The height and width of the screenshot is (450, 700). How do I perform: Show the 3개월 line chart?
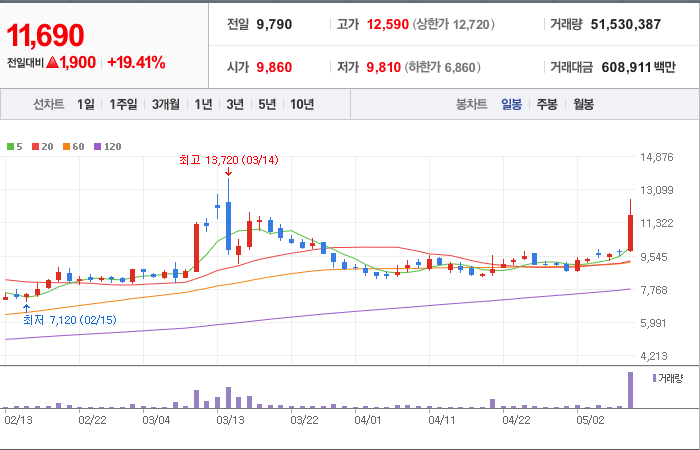[166, 104]
